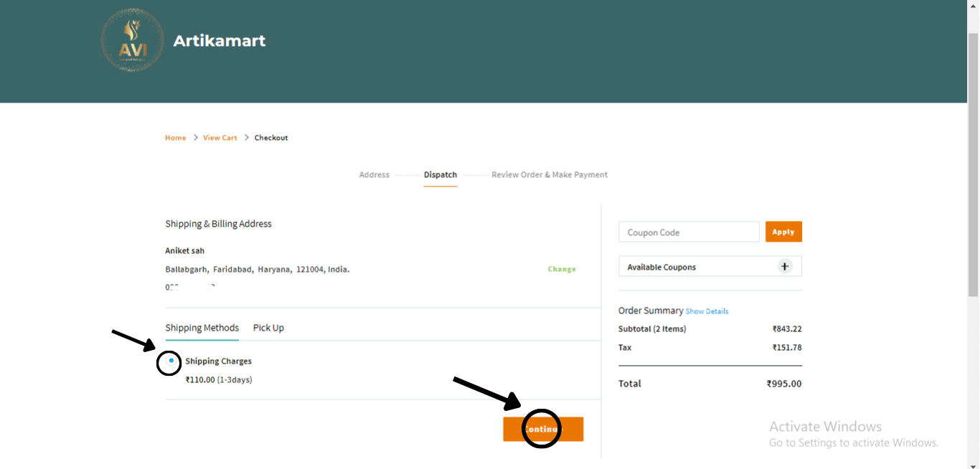Click the plus icon beside Available Coupons
The width and height of the screenshot is (980, 469).
tap(785, 267)
